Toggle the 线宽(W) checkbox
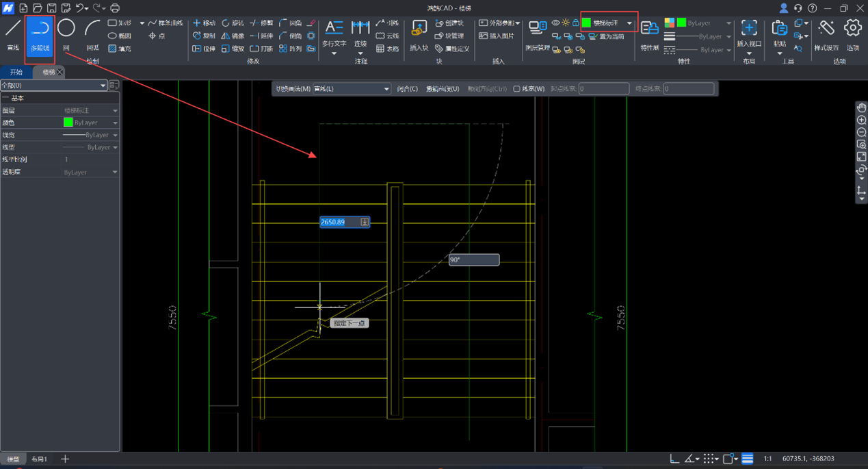868x469 pixels. click(x=517, y=89)
